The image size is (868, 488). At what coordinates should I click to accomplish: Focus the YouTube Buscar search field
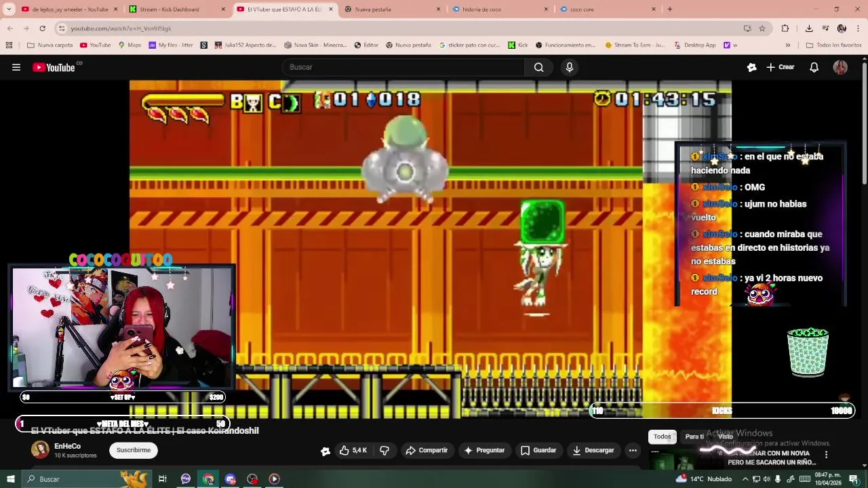[x=403, y=67]
